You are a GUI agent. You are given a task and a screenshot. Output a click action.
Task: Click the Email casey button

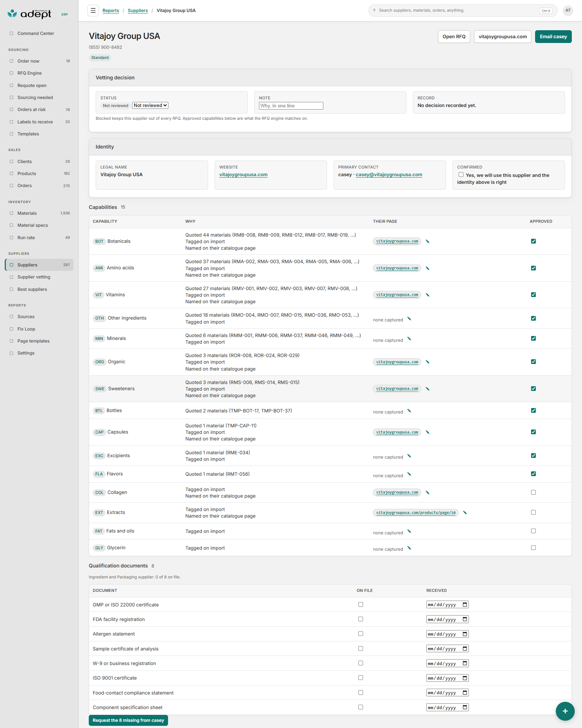coord(553,36)
